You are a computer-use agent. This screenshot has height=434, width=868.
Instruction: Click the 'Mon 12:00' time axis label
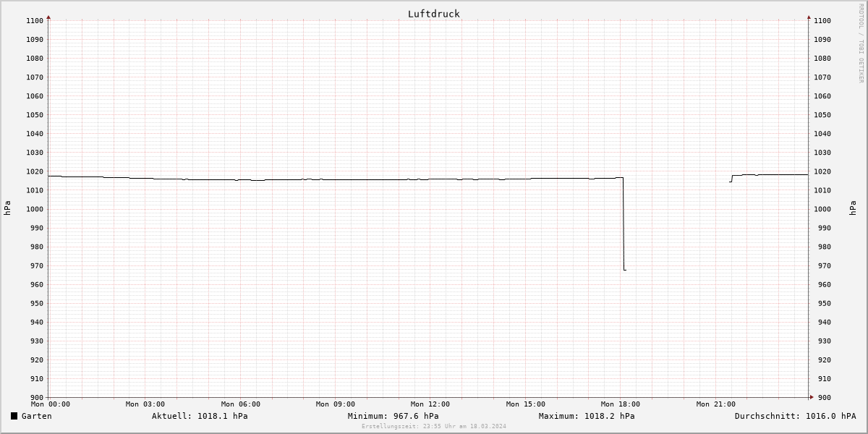[430, 404]
